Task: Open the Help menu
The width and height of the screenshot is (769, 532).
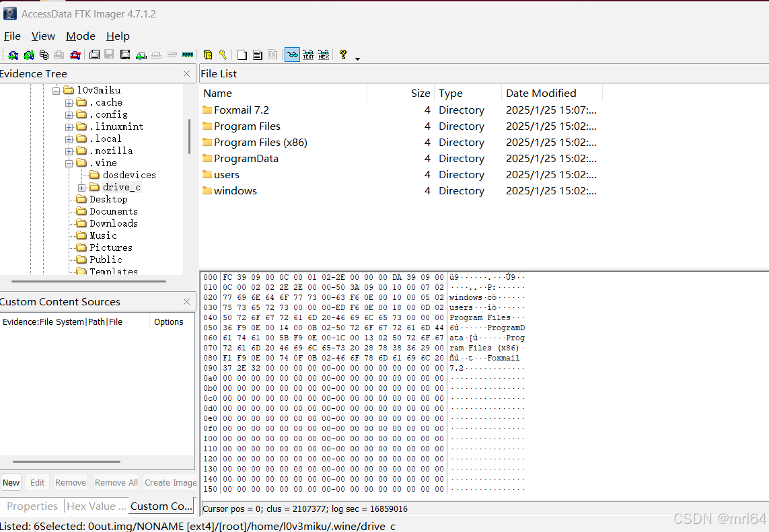Action: point(118,36)
